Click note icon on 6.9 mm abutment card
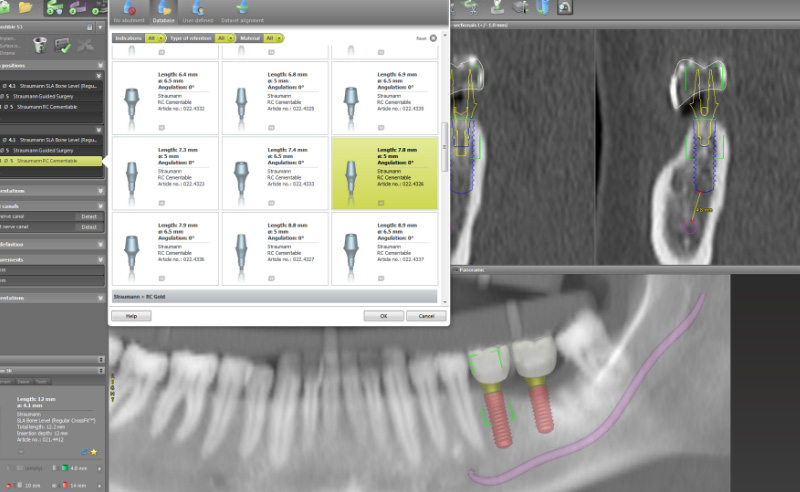Screen dimensions: 800x492 point(381,128)
